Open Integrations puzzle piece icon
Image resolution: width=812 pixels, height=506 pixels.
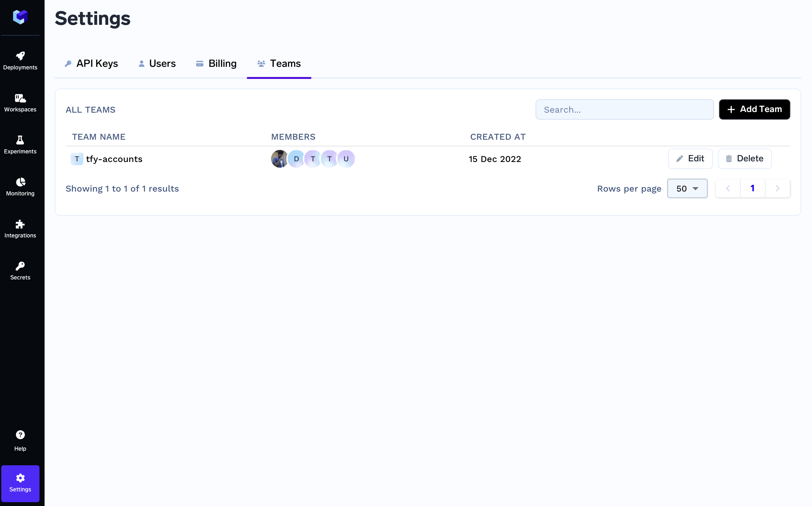click(20, 228)
